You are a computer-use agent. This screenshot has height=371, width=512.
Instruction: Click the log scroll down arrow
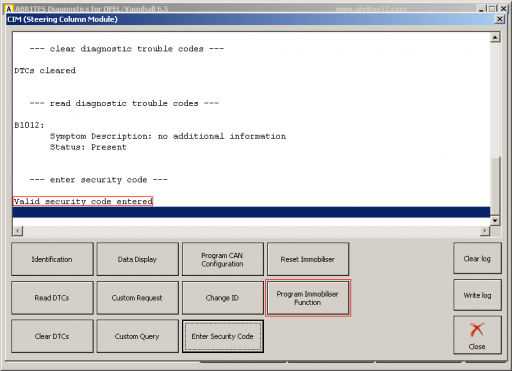coord(495,220)
